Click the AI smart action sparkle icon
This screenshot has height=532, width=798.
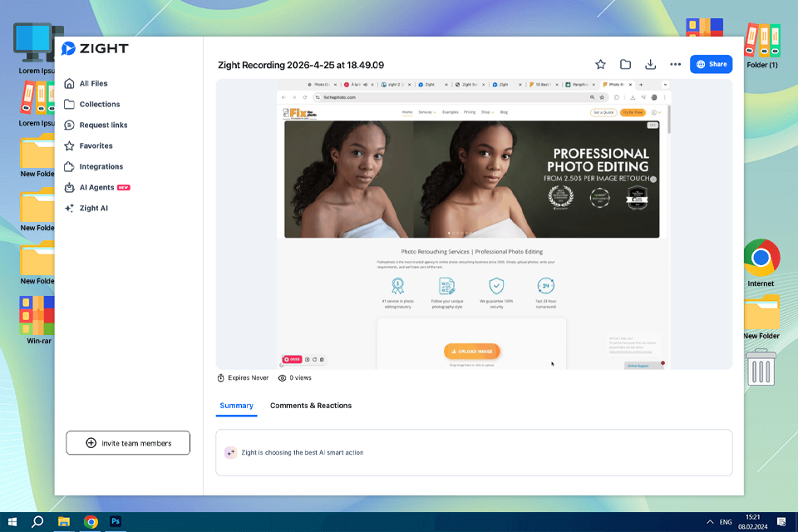(x=230, y=452)
